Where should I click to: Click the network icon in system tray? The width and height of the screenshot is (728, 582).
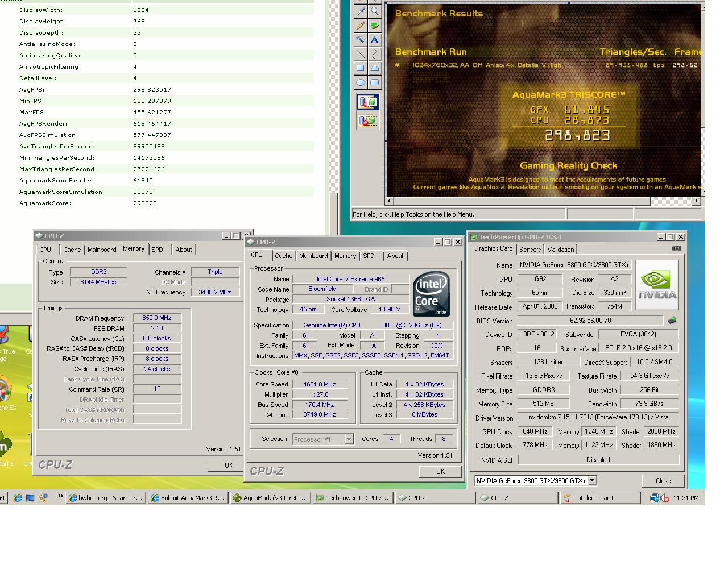point(655,498)
